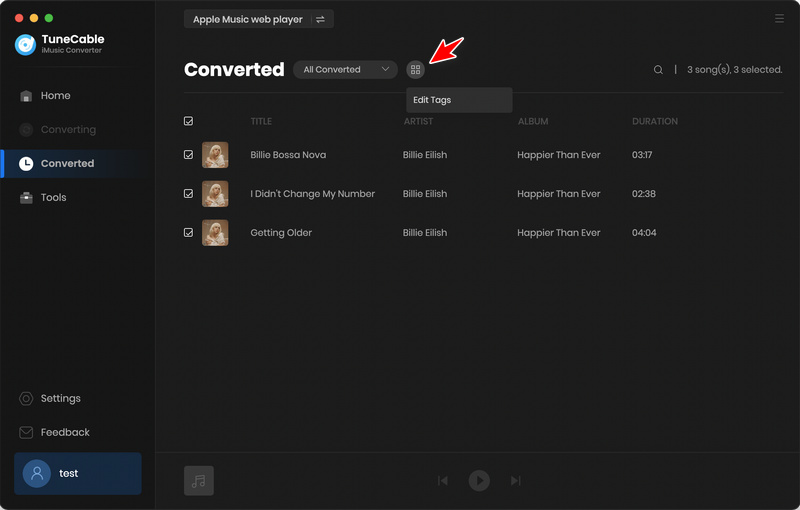Click the music note now-playing artwork
Image resolution: width=800 pixels, height=510 pixels.
(198, 480)
